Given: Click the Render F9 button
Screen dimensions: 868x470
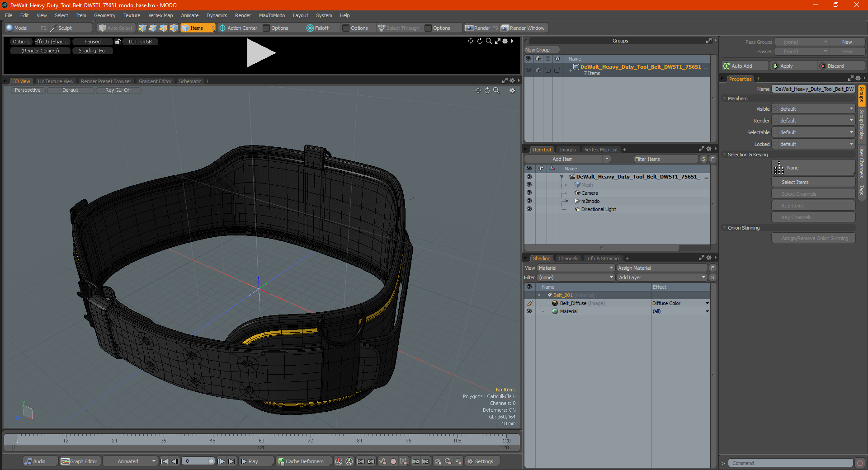Looking at the screenshot, I should (x=482, y=28).
